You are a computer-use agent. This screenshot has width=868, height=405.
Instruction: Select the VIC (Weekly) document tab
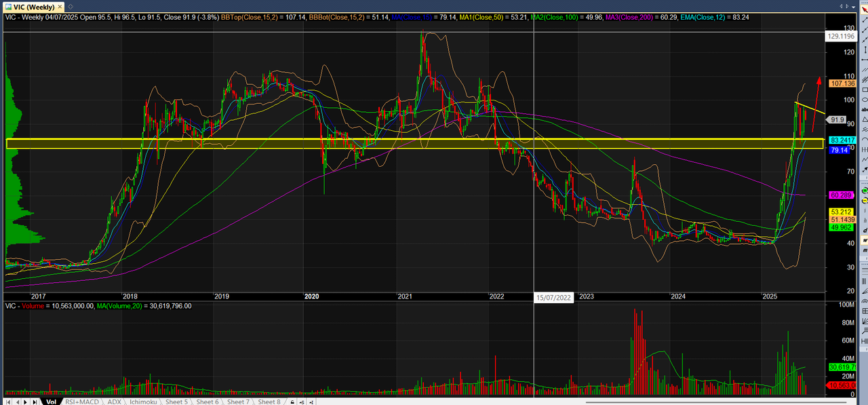(34, 6)
